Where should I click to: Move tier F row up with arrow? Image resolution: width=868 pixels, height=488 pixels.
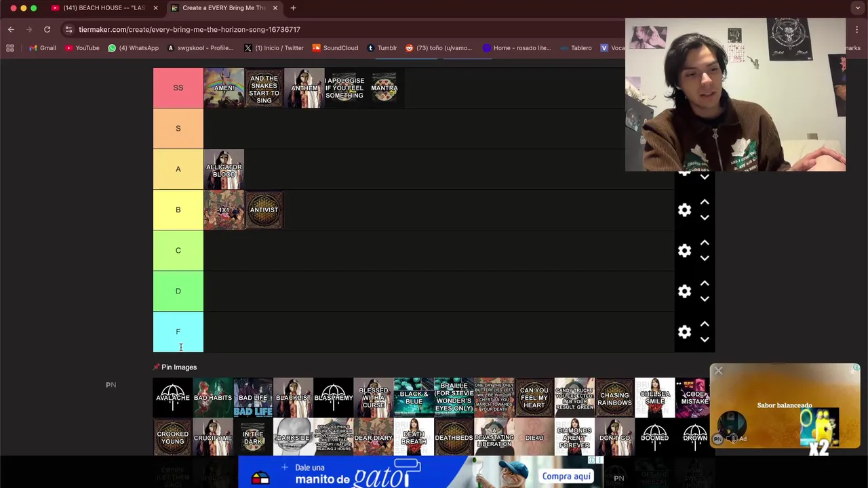point(705,324)
